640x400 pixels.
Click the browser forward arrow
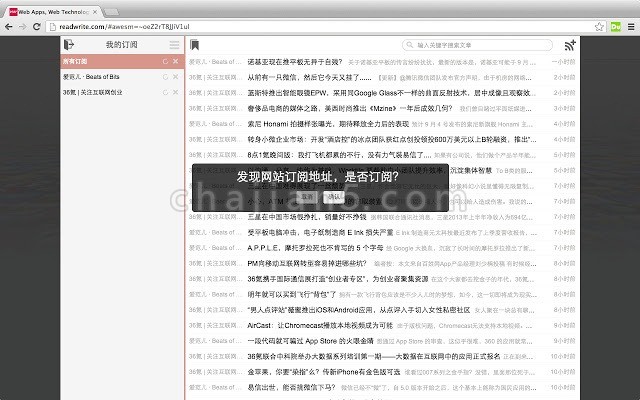tap(22, 27)
